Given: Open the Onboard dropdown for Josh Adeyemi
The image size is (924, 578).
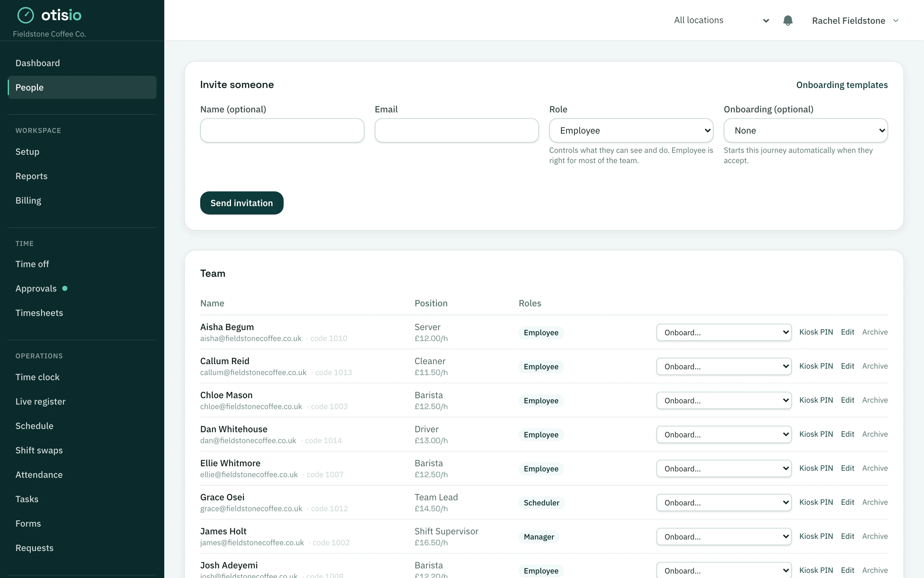Looking at the screenshot, I should tap(724, 570).
